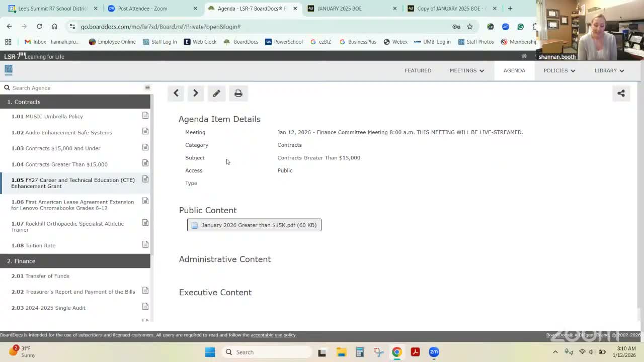644x362 pixels.
Task: Select the Featured tab
Action: pyautogui.click(x=418, y=70)
